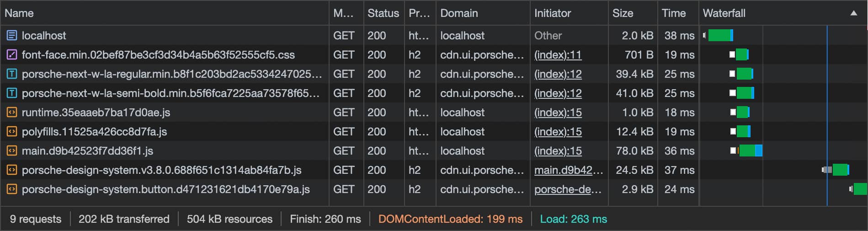Select porsche-next-w-la-regular.min font request
Viewport: 868px width, 231px height.
pos(172,74)
